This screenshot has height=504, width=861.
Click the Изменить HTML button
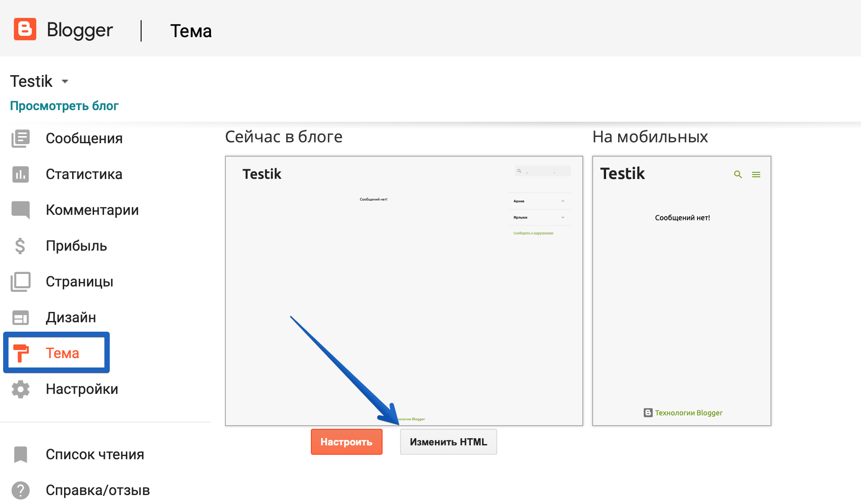(x=448, y=442)
